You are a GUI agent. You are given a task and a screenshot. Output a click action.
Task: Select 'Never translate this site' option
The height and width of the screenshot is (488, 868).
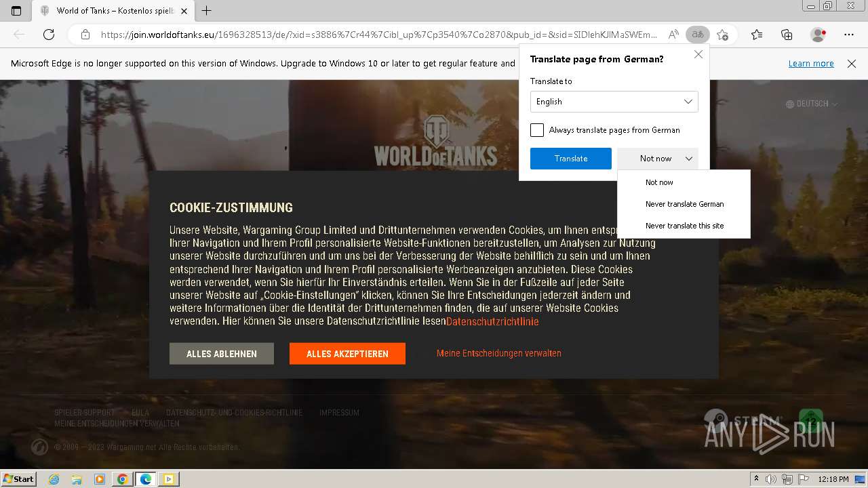684,226
